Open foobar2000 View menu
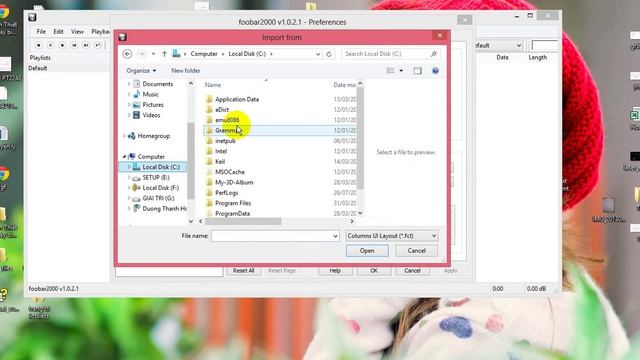This screenshot has width=640, height=360. click(x=77, y=31)
